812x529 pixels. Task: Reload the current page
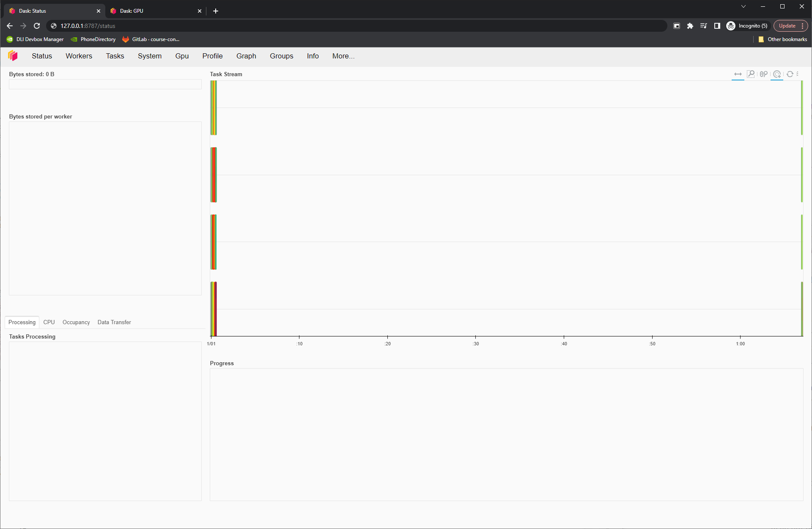pos(37,26)
